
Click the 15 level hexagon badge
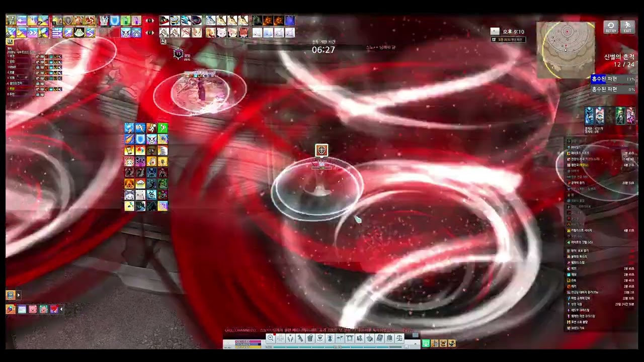(178, 54)
